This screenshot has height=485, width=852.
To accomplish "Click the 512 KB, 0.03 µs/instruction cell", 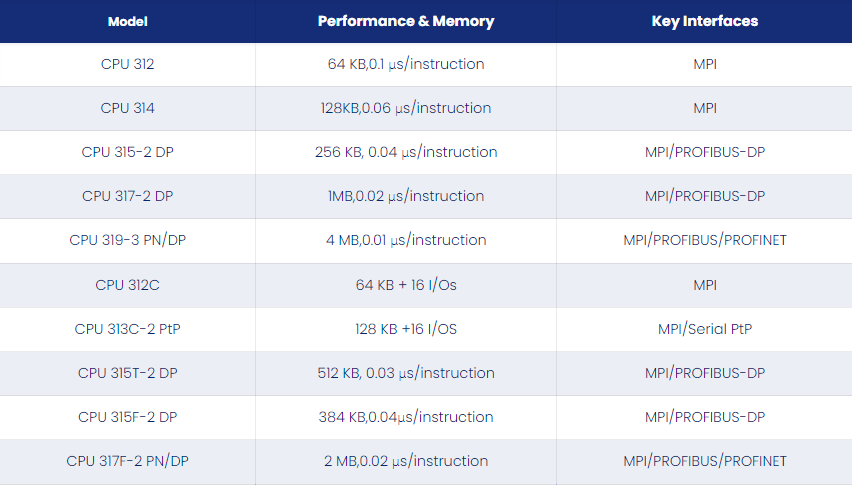I will pyautogui.click(x=406, y=373).
